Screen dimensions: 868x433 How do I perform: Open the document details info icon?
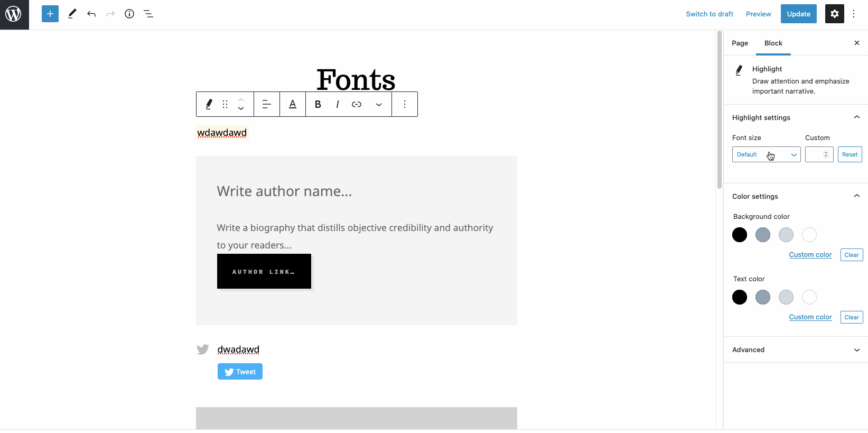129,14
